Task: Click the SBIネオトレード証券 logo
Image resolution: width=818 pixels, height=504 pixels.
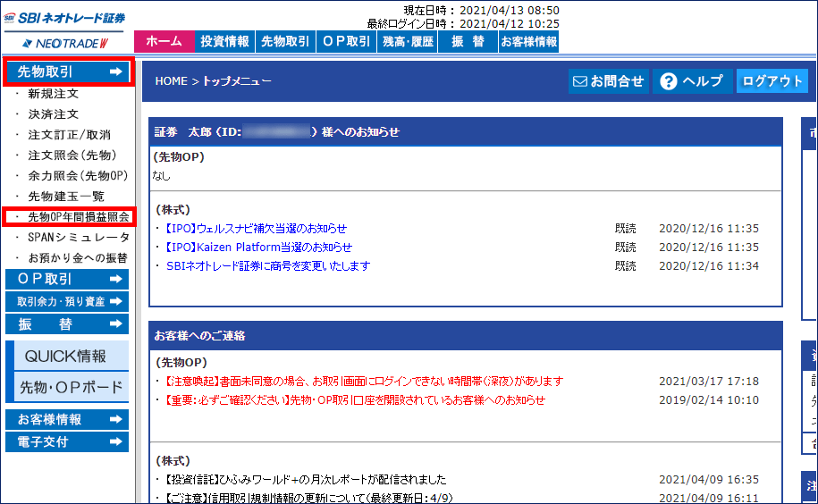Action: [64, 18]
